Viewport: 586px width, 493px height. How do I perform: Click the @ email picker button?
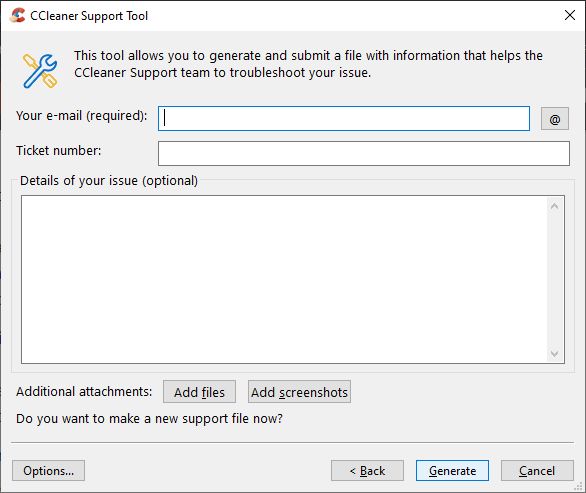555,119
